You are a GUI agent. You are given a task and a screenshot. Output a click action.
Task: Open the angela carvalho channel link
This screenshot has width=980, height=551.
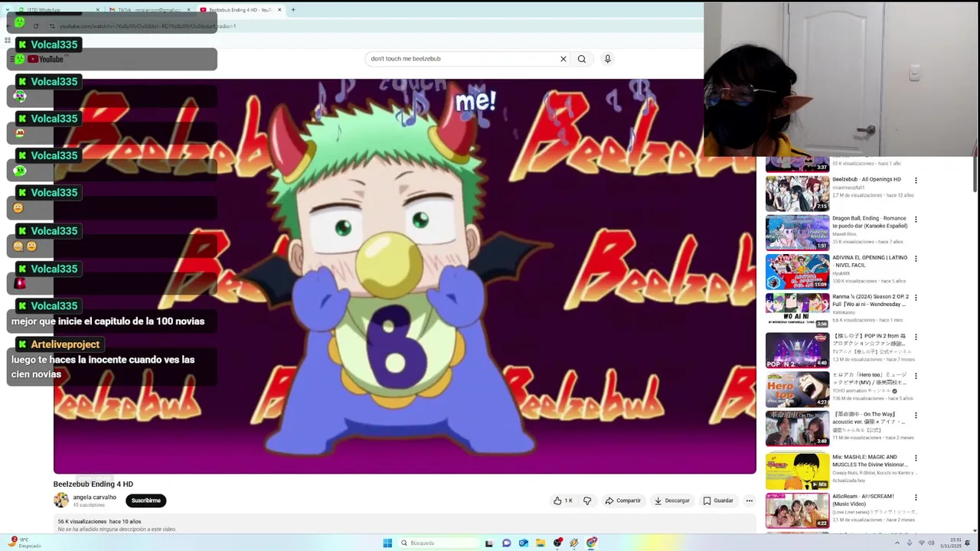click(95, 497)
